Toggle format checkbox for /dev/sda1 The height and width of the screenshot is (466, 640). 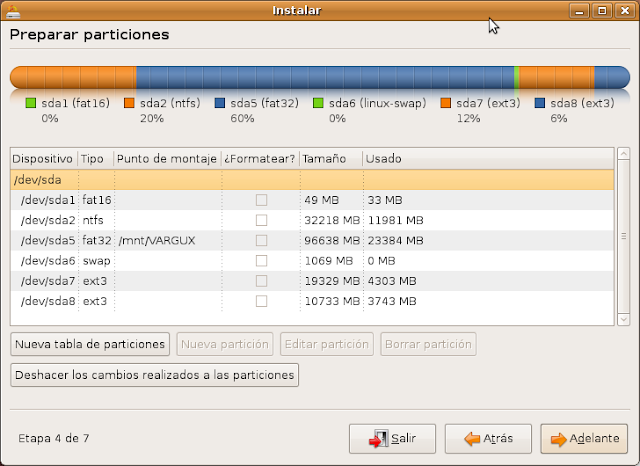[x=261, y=200]
